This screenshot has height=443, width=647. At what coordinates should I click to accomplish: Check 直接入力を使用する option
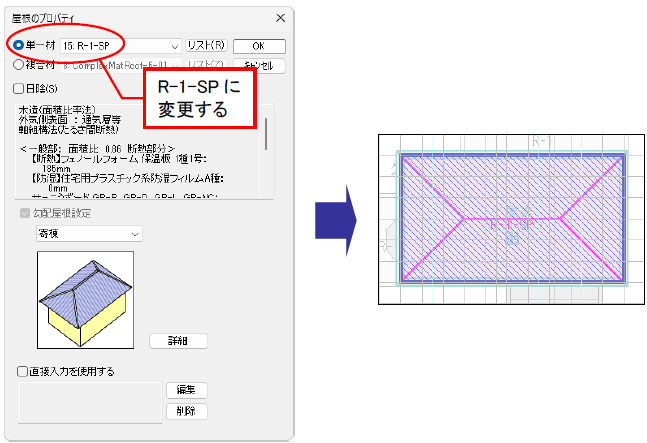(x=23, y=371)
